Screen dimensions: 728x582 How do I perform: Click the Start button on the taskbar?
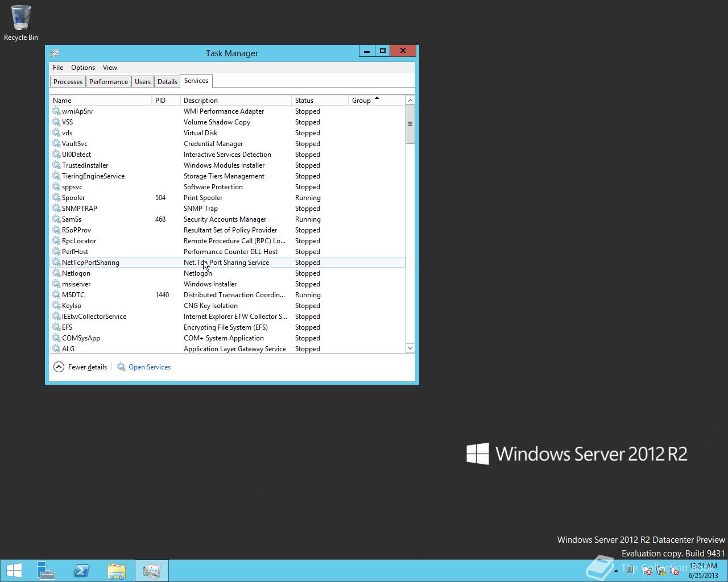coord(14,571)
